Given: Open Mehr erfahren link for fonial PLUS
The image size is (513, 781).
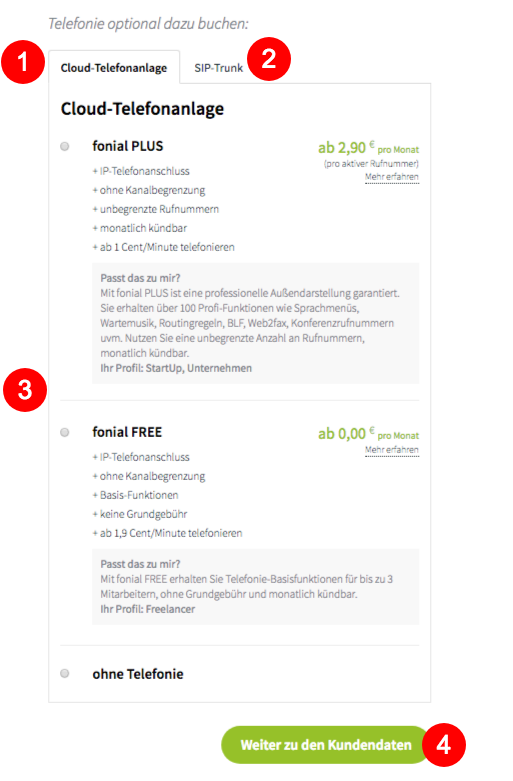Looking at the screenshot, I should click(x=392, y=177).
